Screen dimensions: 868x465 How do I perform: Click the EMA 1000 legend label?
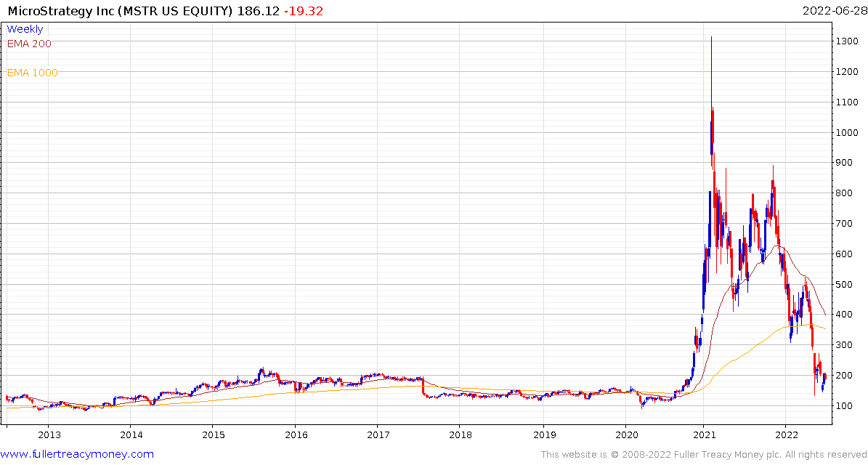[32, 73]
